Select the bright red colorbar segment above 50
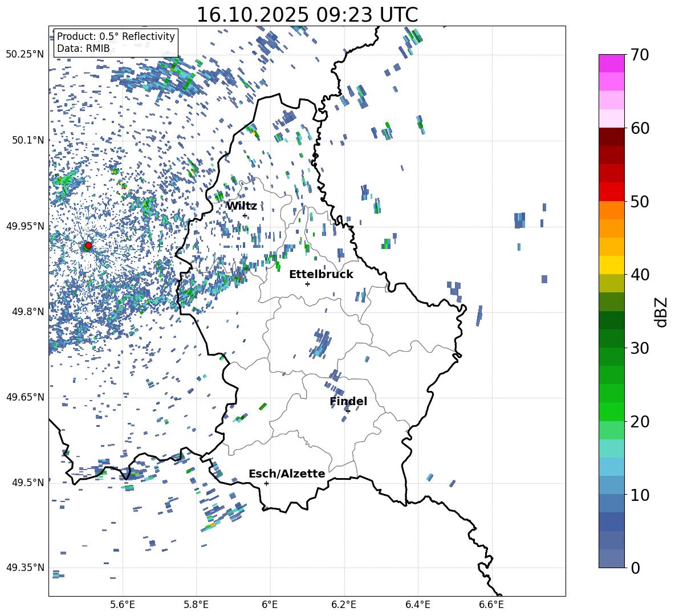675x616 pixels. coord(612,191)
